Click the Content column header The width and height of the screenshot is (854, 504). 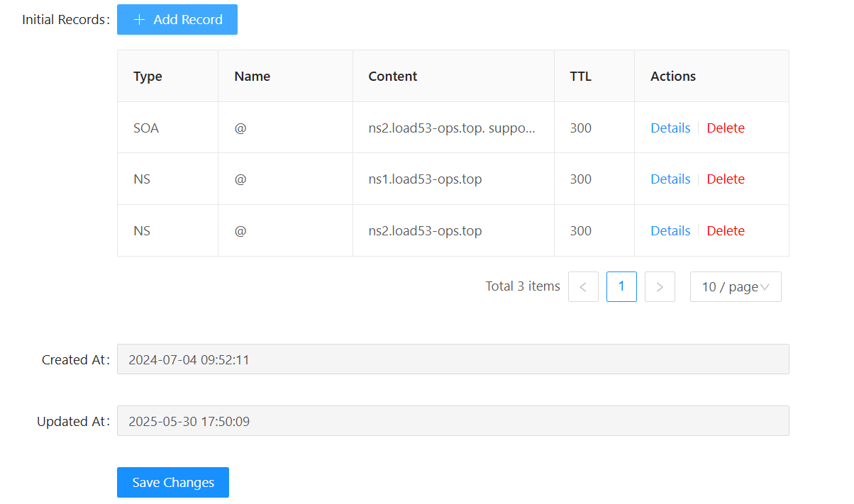point(392,77)
